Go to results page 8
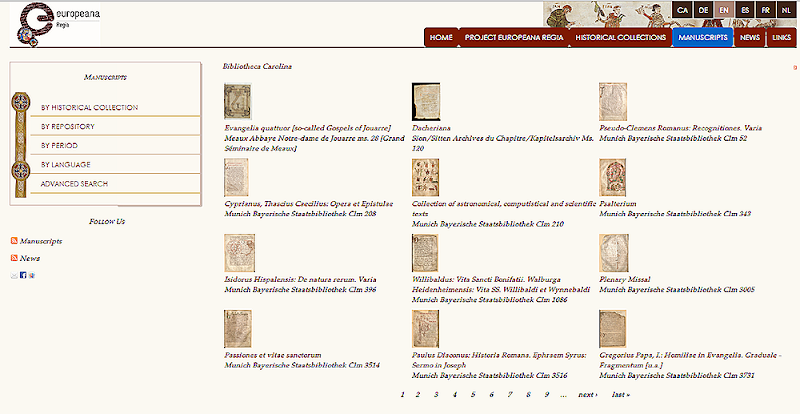Screen dimensions: 800x414 [x=528, y=395]
